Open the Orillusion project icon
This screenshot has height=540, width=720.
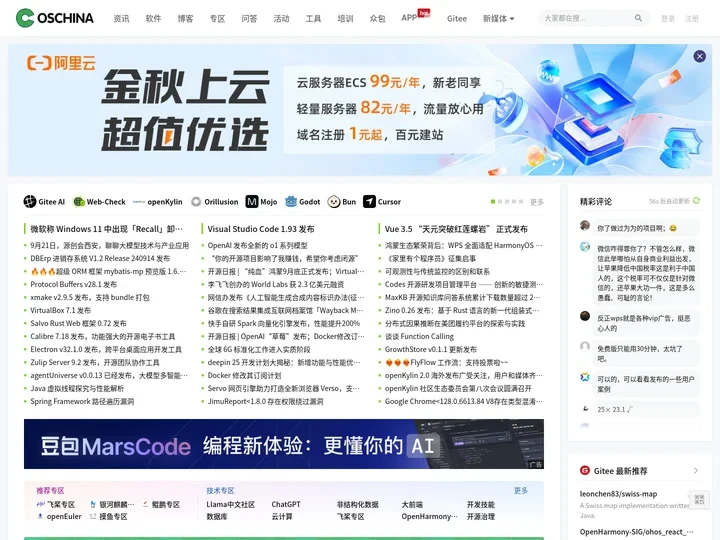[196, 202]
